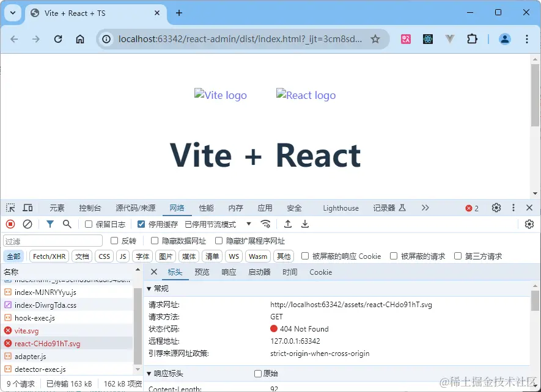Image resolution: width=541 pixels, height=392 pixels.
Task: Click the Vite logo link
Action: 221,95
